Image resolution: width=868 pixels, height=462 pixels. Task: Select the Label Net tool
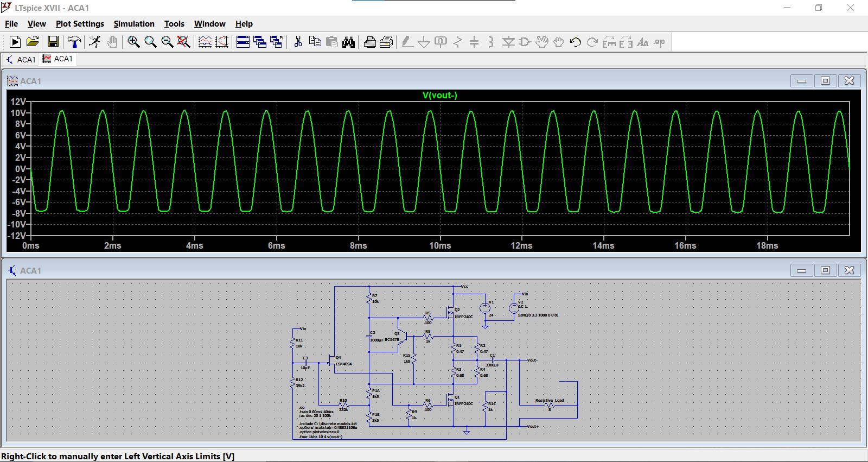point(441,42)
